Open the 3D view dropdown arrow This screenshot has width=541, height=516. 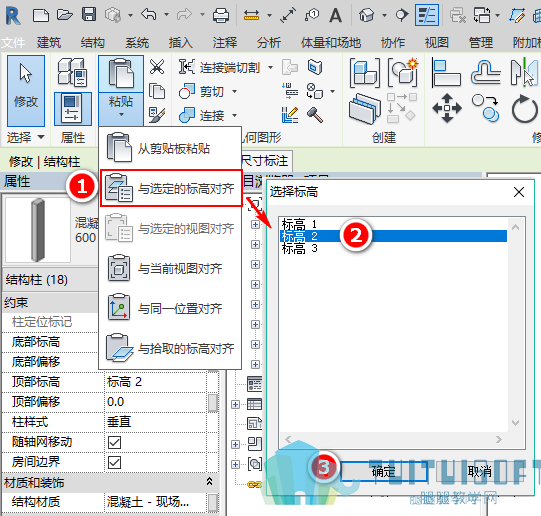[384, 15]
